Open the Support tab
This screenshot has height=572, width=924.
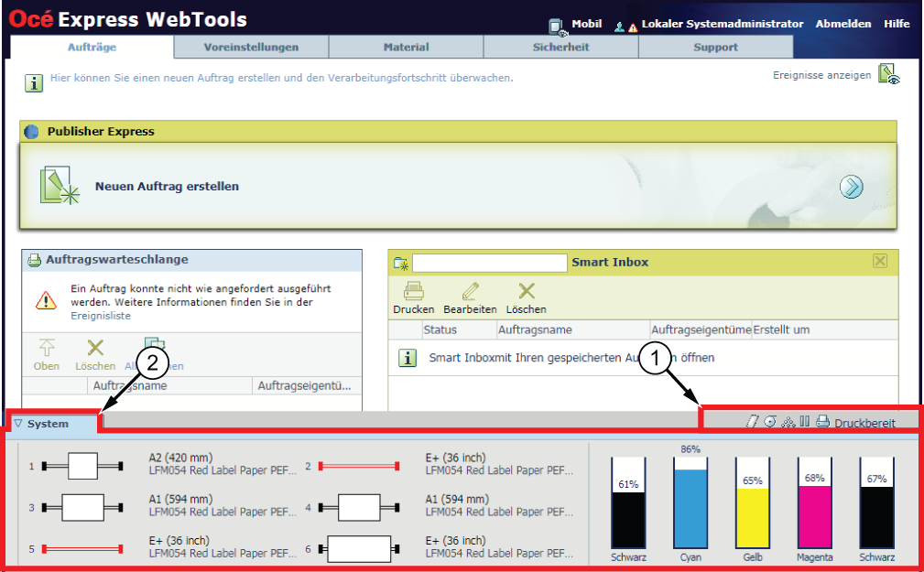pos(715,47)
